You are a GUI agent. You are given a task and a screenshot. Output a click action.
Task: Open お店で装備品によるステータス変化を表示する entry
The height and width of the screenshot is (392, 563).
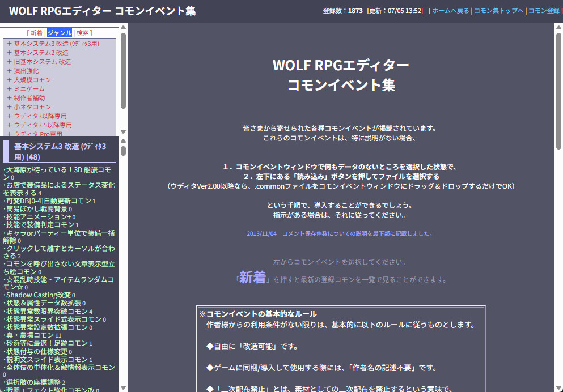coord(59,189)
